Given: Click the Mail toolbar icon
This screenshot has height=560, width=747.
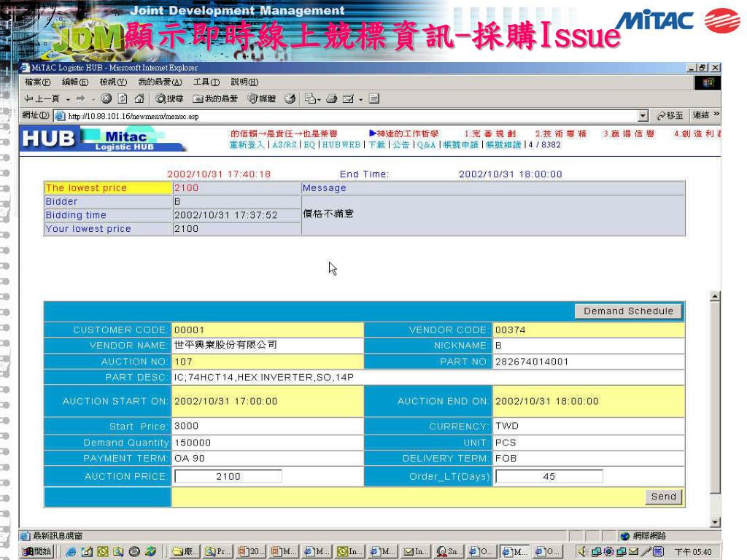Looking at the screenshot, I should tap(310, 98).
